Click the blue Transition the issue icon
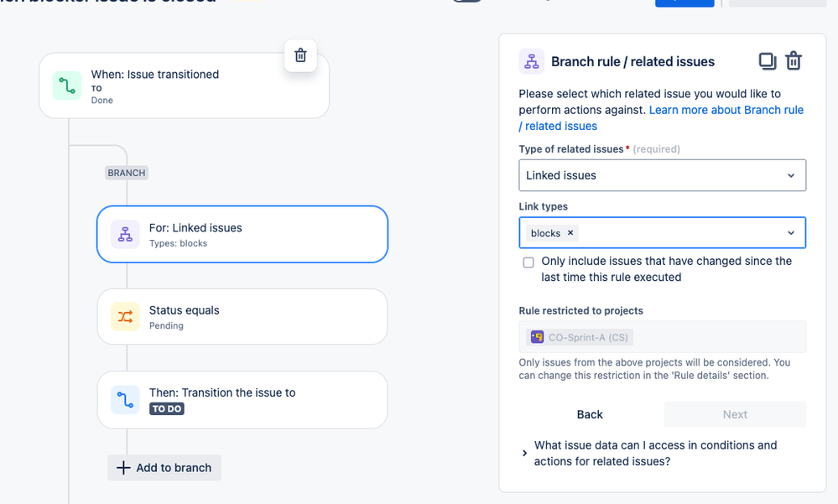The height and width of the screenshot is (504, 838). coord(125,400)
